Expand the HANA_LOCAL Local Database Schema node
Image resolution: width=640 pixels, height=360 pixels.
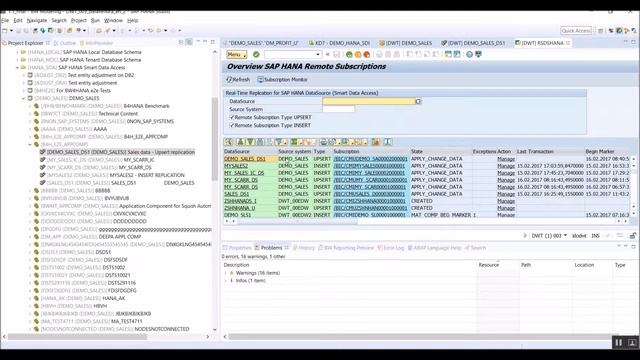tap(18, 52)
